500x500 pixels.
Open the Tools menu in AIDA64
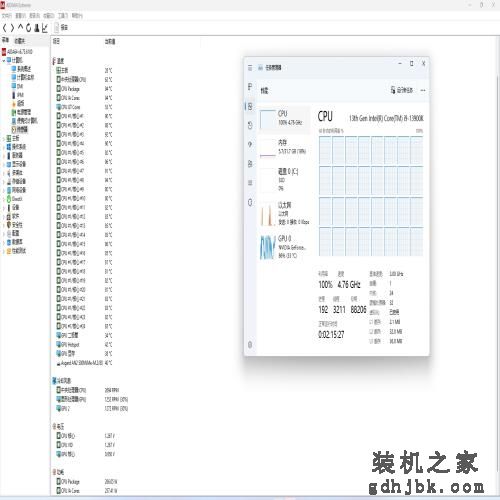(63, 16)
